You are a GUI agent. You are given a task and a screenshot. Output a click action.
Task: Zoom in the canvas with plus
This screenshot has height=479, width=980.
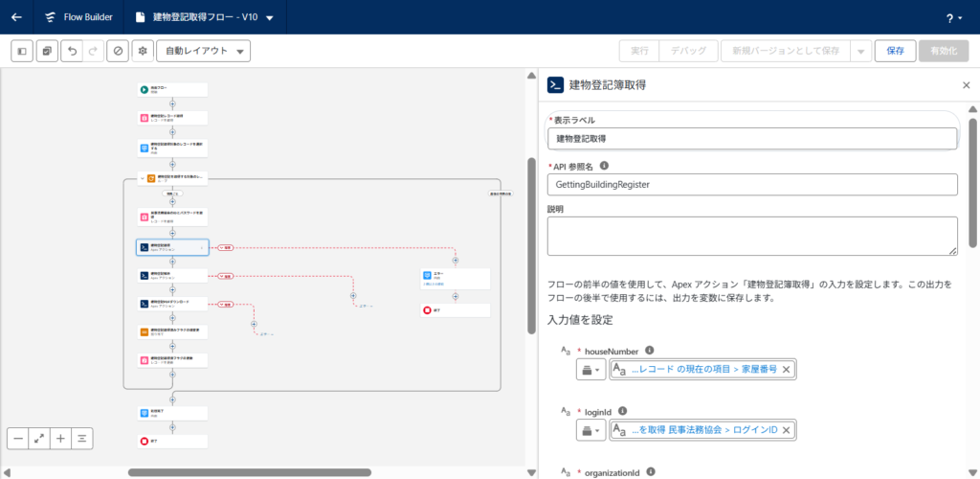pos(60,439)
